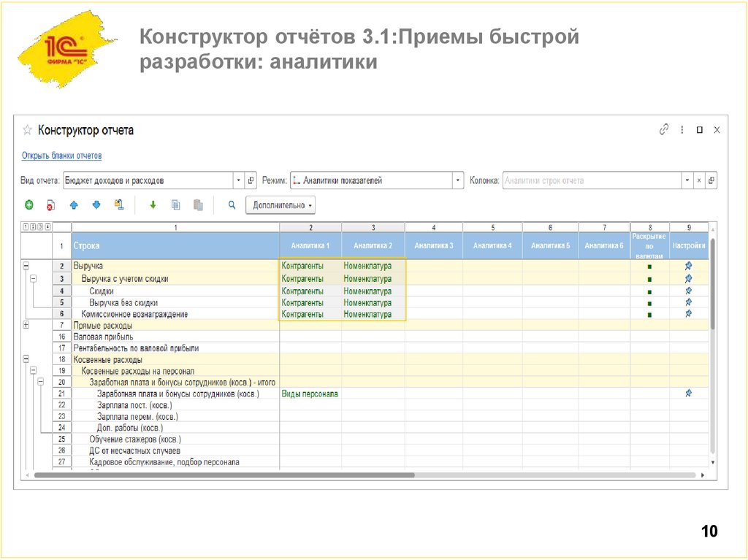Toggle currency disclosure marker for Выручка row
748x560 pixels.
pyautogui.click(x=649, y=265)
